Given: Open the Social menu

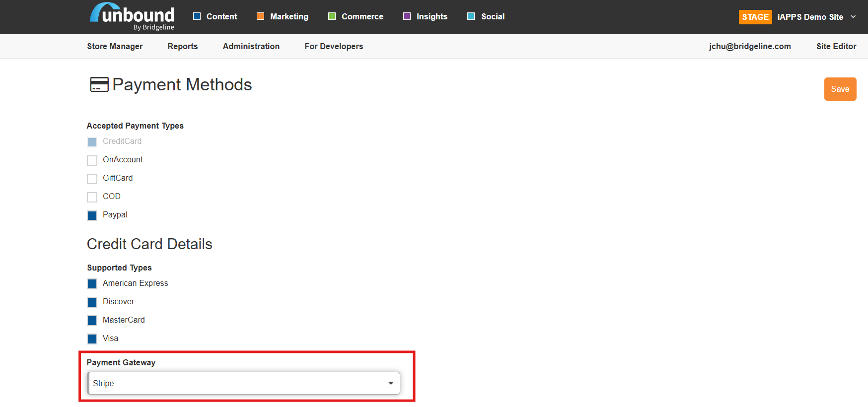Looking at the screenshot, I should [493, 16].
